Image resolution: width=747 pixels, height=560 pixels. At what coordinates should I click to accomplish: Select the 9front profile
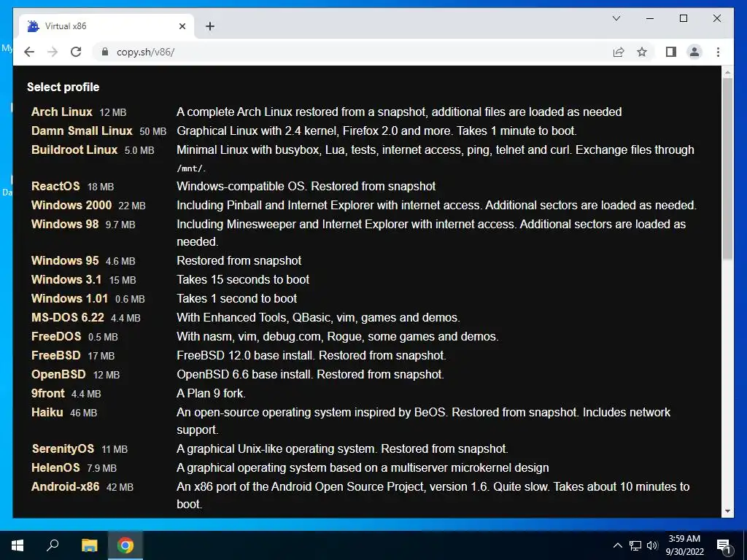(x=47, y=394)
